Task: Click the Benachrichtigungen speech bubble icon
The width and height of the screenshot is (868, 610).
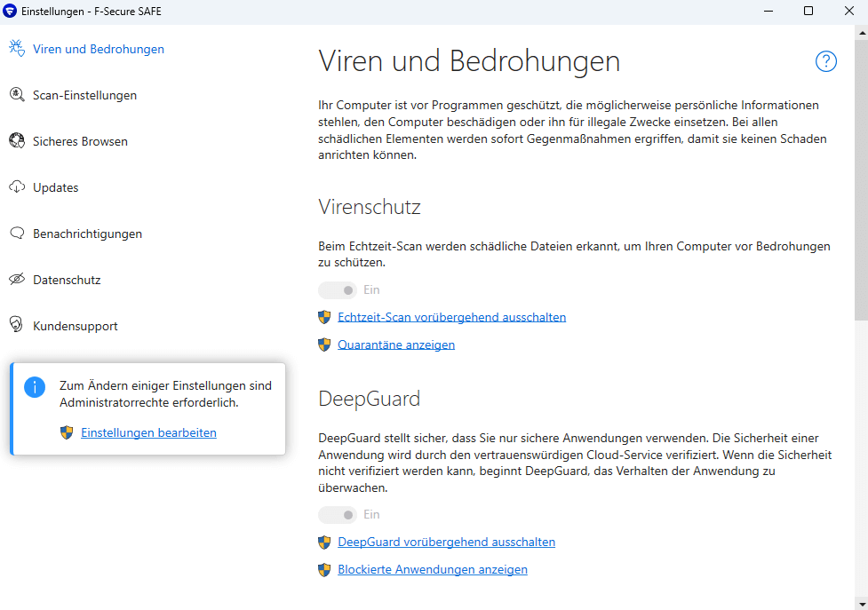Action: tap(17, 234)
